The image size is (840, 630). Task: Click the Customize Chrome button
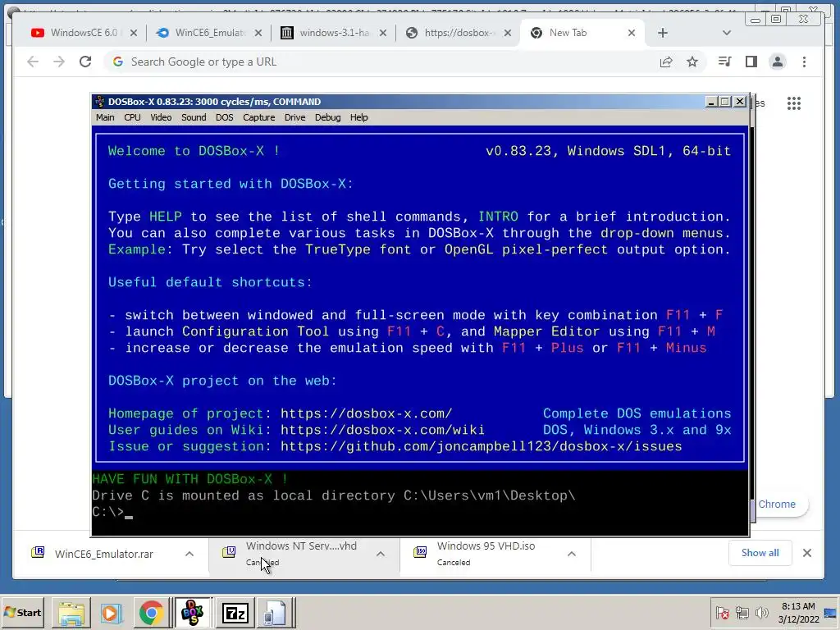779,504
